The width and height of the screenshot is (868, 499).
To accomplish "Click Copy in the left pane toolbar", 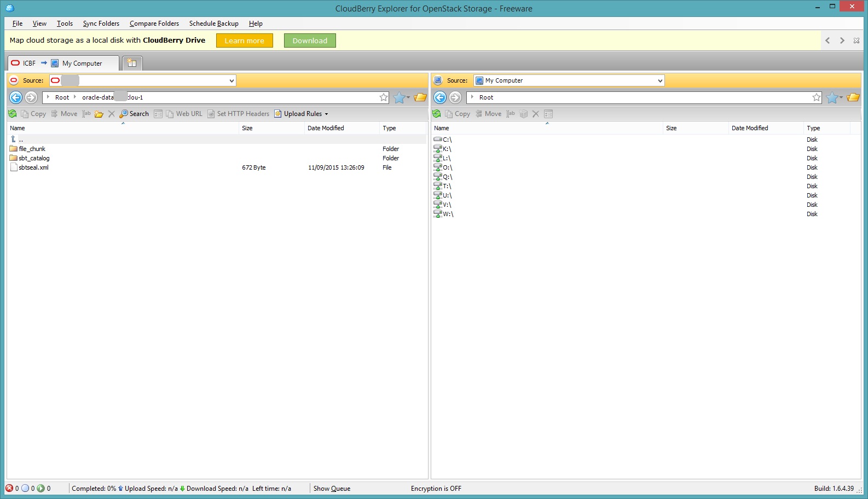I will (33, 114).
